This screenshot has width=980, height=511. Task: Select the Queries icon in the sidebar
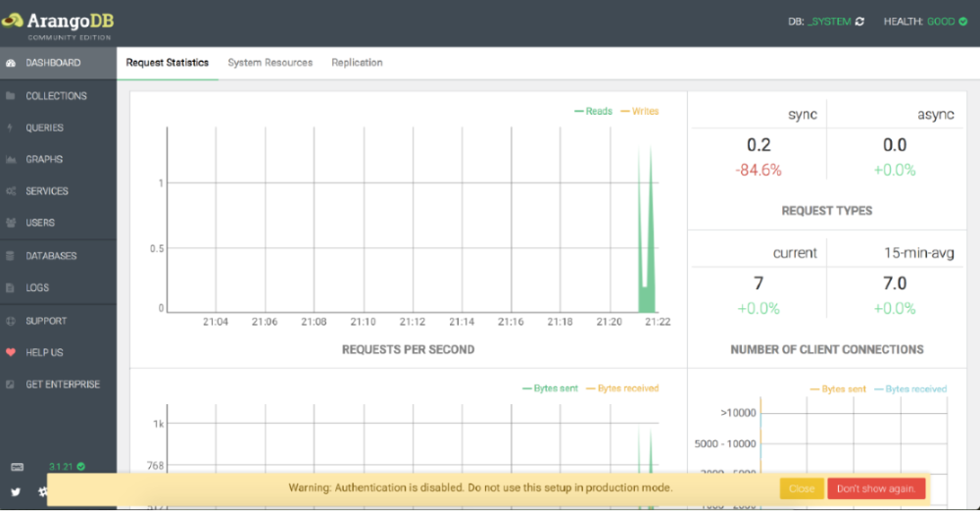pyautogui.click(x=10, y=128)
